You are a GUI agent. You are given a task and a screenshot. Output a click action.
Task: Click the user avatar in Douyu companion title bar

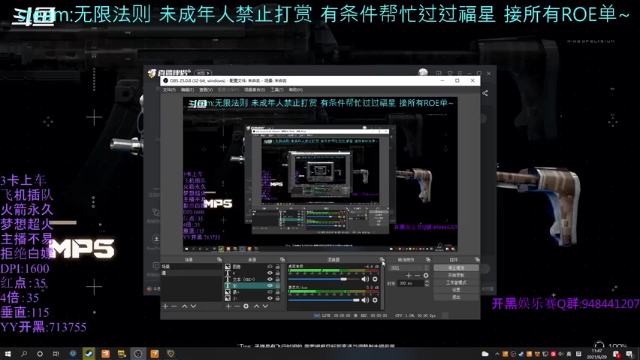click(423, 73)
